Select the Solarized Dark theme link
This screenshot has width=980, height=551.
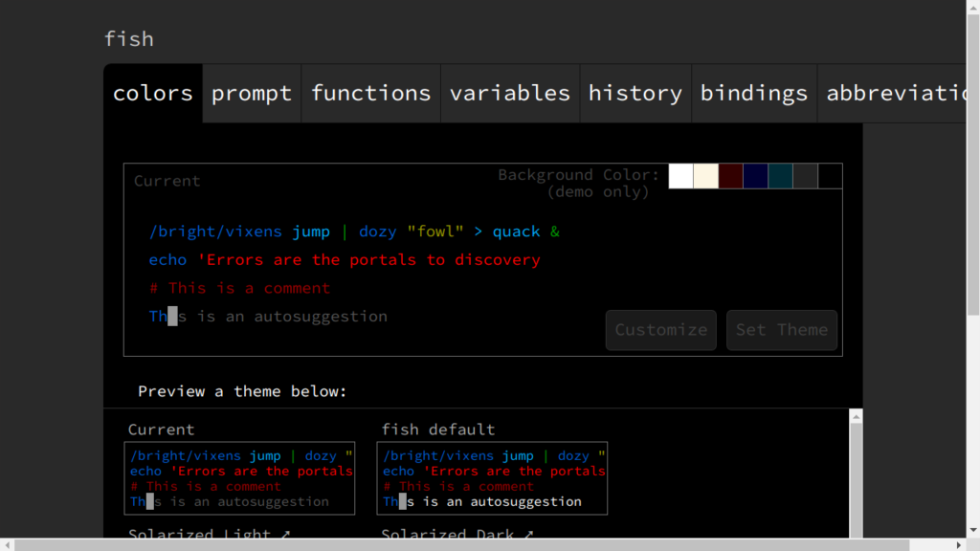click(x=457, y=534)
